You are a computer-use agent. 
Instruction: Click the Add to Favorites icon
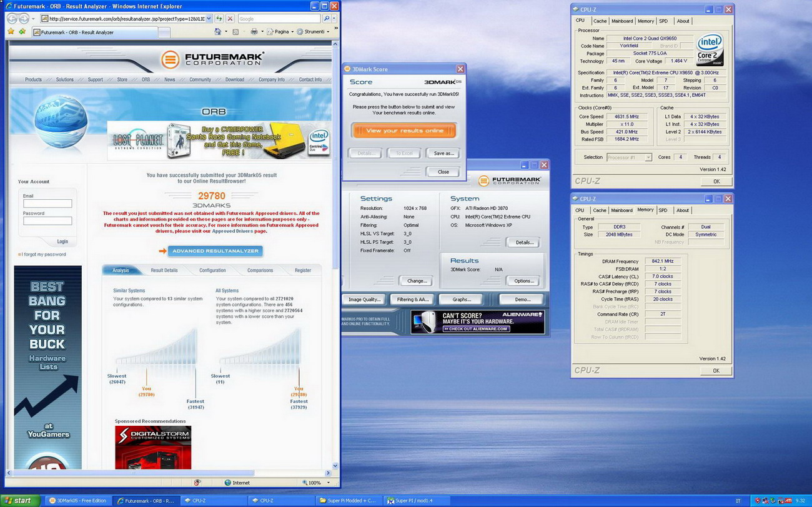tap(22, 31)
